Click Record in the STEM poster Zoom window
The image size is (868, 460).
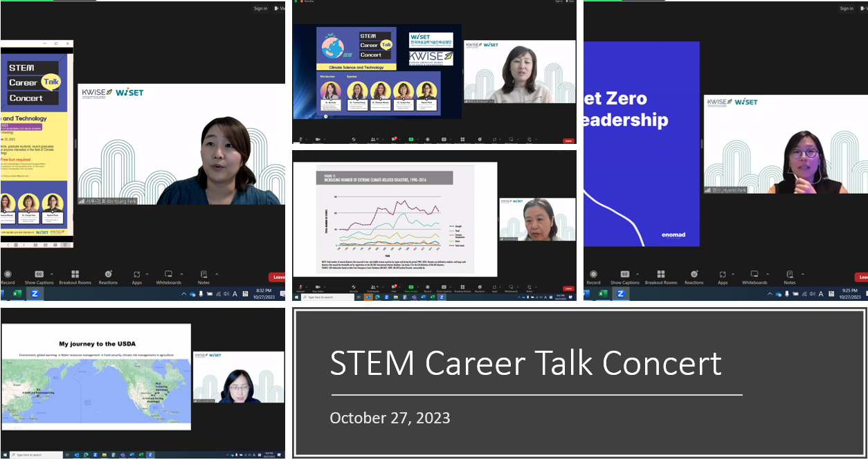click(x=8, y=277)
